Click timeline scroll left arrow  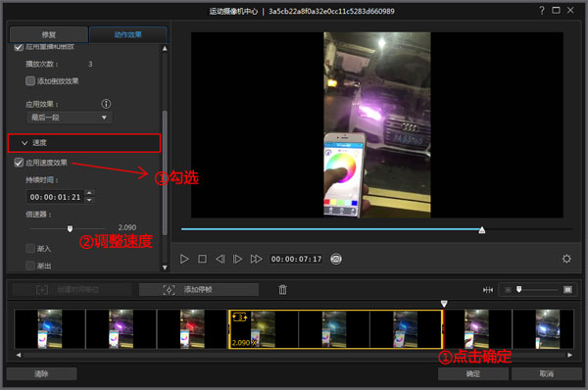[19, 355]
